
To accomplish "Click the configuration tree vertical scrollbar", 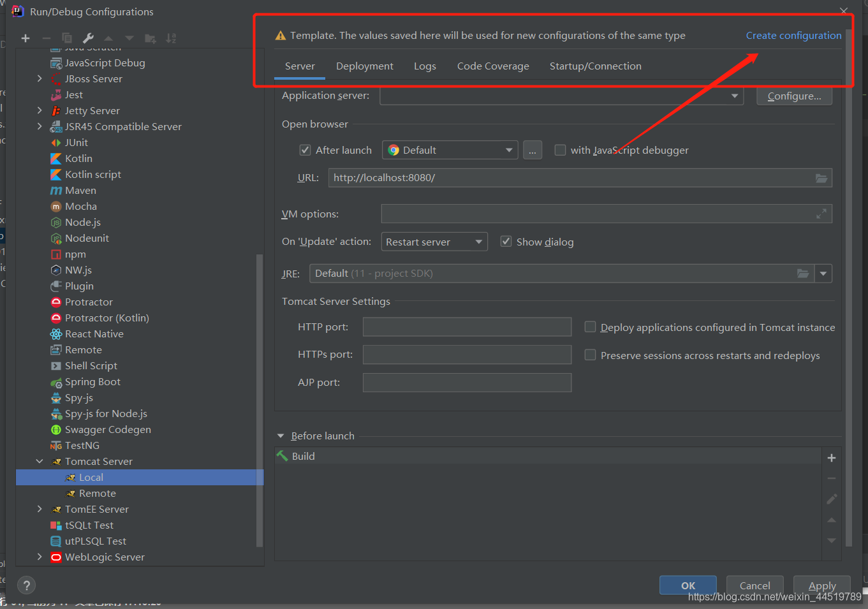I will coord(260,400).
